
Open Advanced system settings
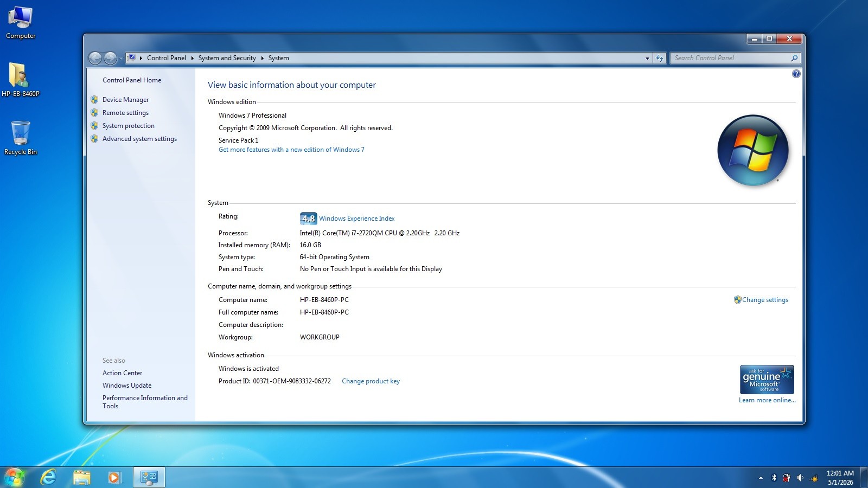click(x=139, y=139)
